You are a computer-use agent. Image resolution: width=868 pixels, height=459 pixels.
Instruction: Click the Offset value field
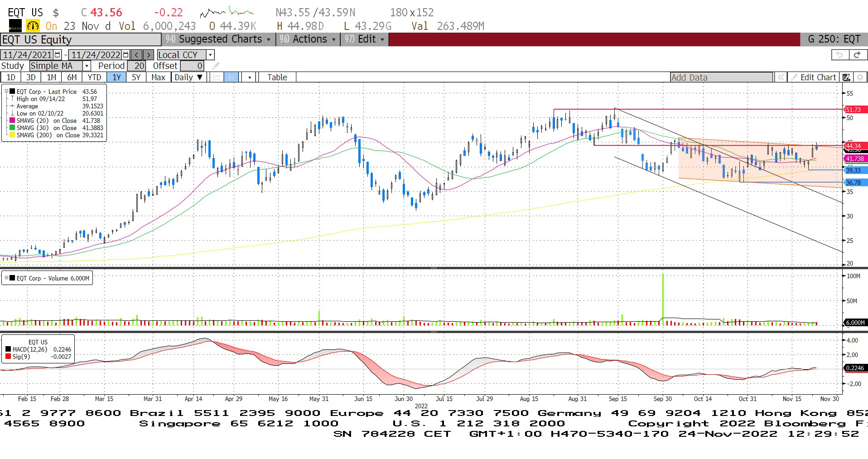pyautogui.click(x=193, y=66)
